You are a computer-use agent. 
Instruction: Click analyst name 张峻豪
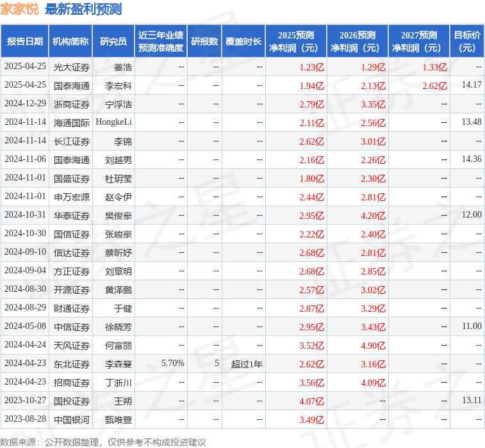(x=118, y=234)
